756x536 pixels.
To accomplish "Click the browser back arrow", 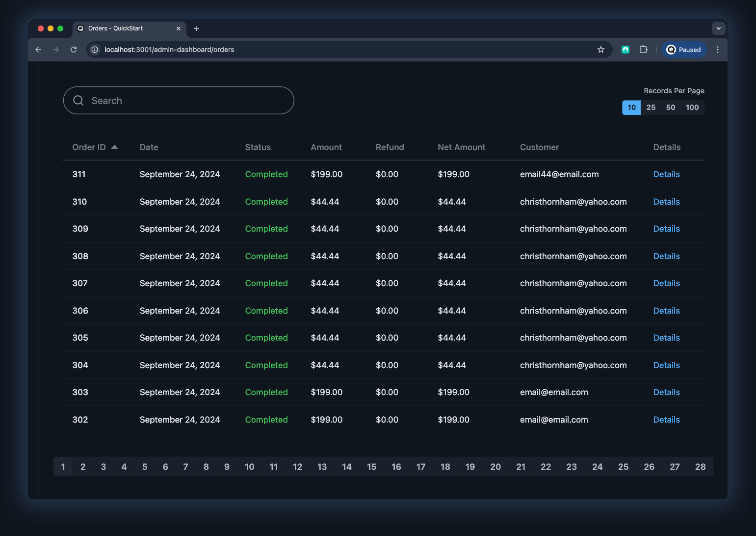I will [x=38, y=50].
